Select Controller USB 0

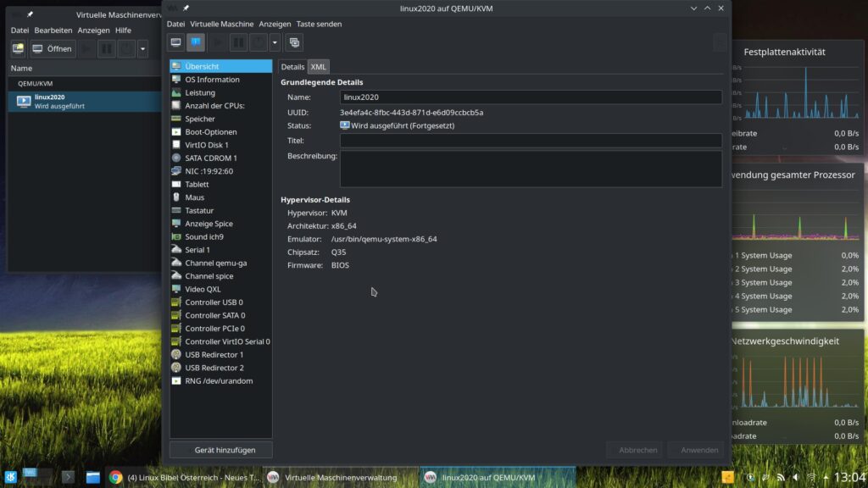coord(221,302)
